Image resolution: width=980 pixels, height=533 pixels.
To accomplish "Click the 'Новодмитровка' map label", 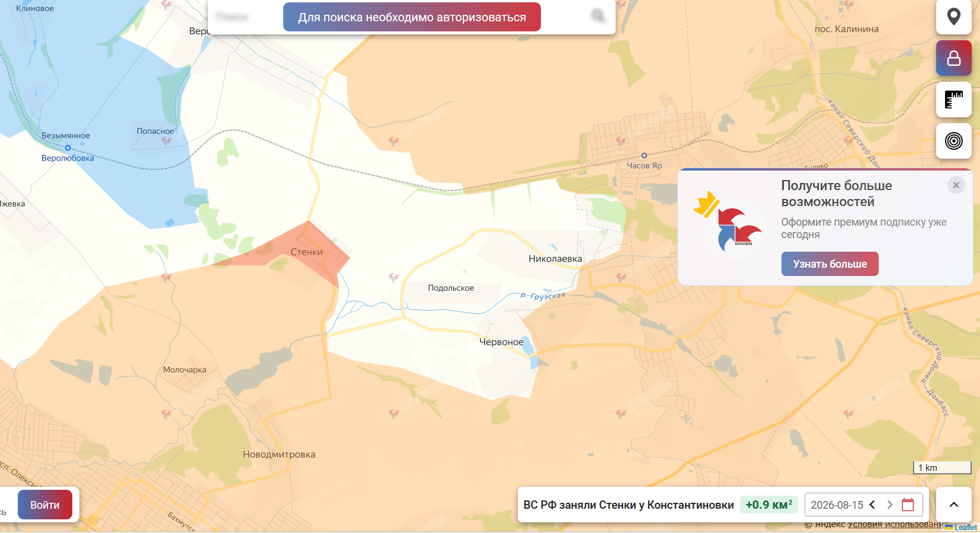I will 279,454.
